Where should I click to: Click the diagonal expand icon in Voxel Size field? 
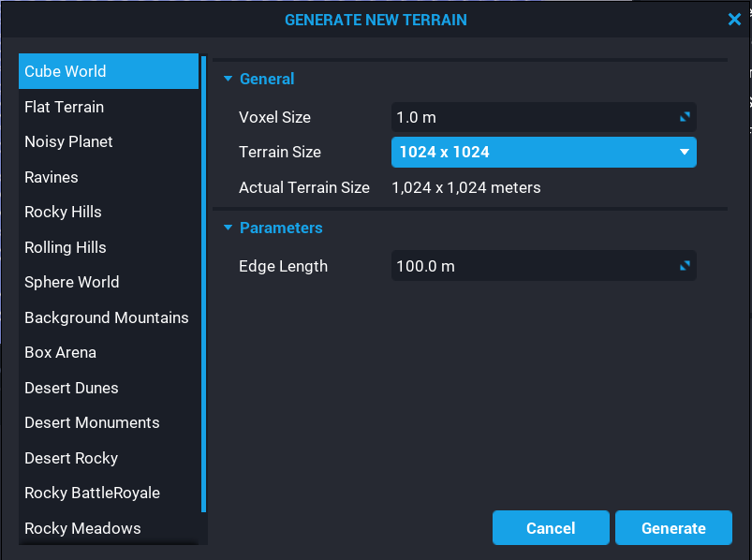686,117
